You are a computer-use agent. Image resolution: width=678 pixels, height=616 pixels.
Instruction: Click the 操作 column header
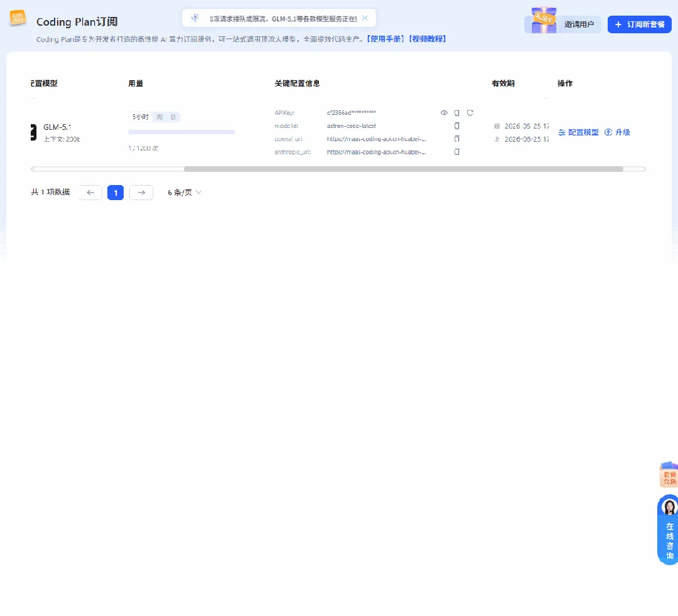[565, 83]
